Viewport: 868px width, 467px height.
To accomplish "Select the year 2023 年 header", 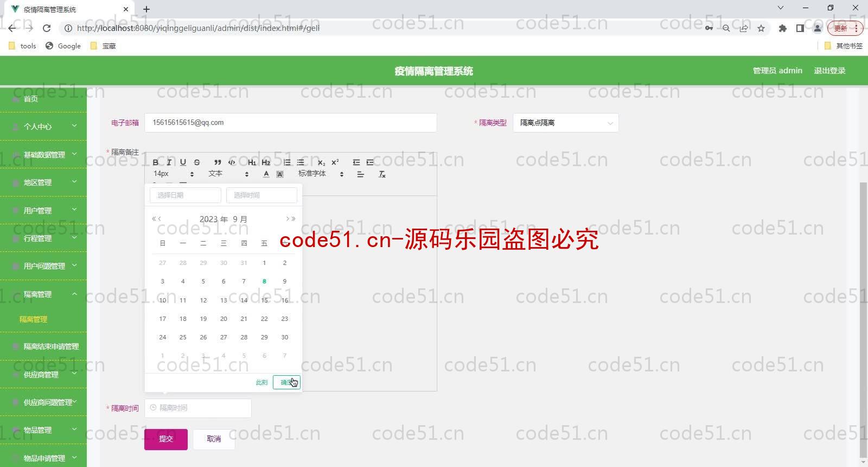I will 213,219.
